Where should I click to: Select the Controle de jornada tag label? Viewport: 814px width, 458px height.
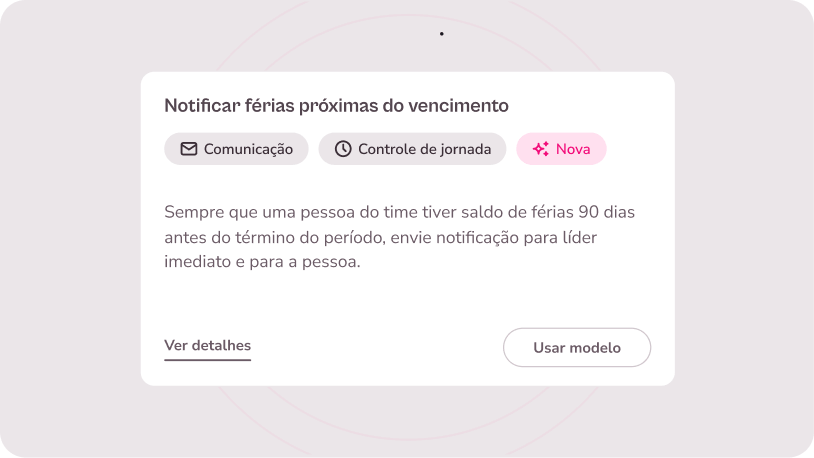click(x=424, y=149)
